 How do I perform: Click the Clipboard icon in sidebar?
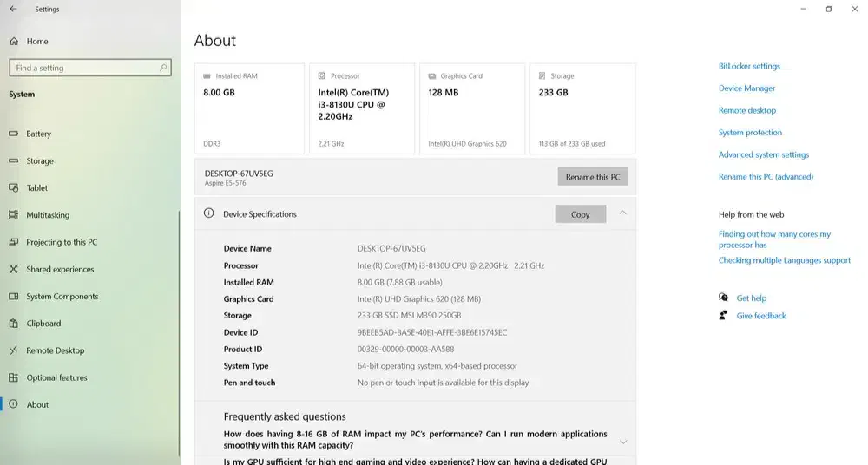click(x=13, y=324)
